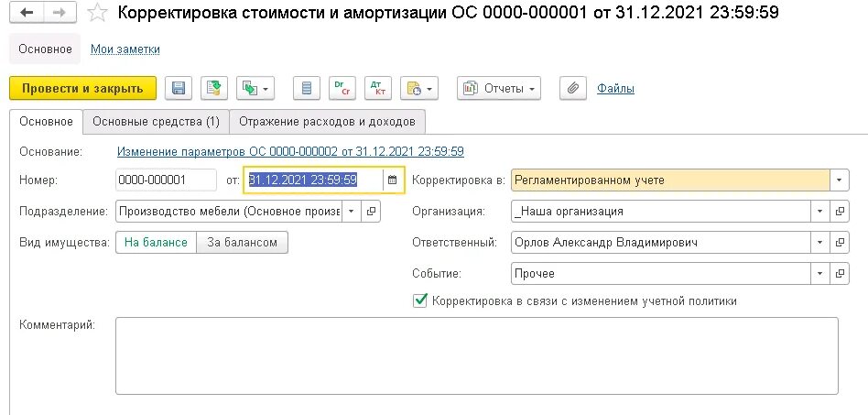Go forward with the right arrow button
Viewport: 868px width, 415px height.
coord(60,13)
